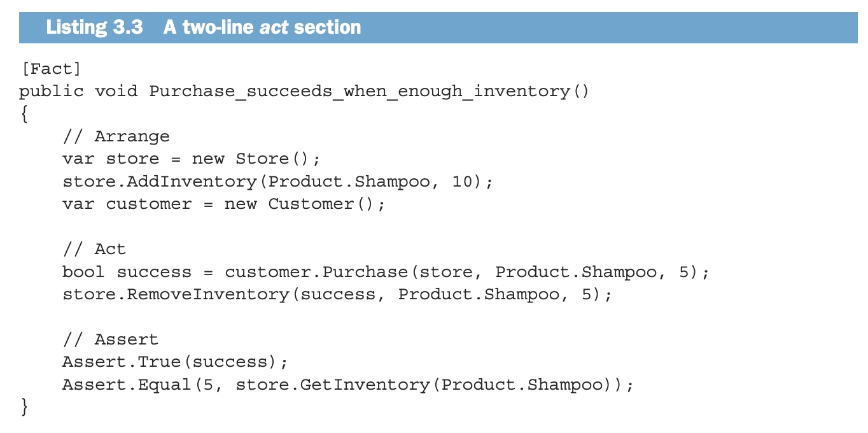Click the opening curly brace
This screenshot has height=433, width=868.
(24, 113)
